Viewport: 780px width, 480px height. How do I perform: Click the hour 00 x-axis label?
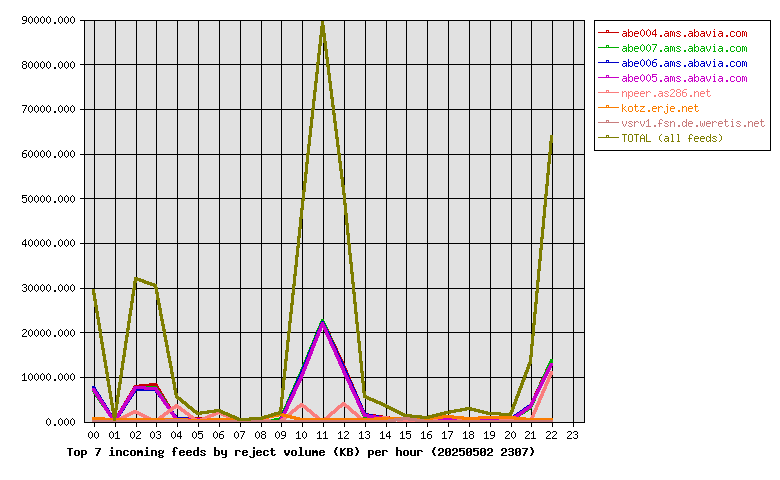click(94, 435)
